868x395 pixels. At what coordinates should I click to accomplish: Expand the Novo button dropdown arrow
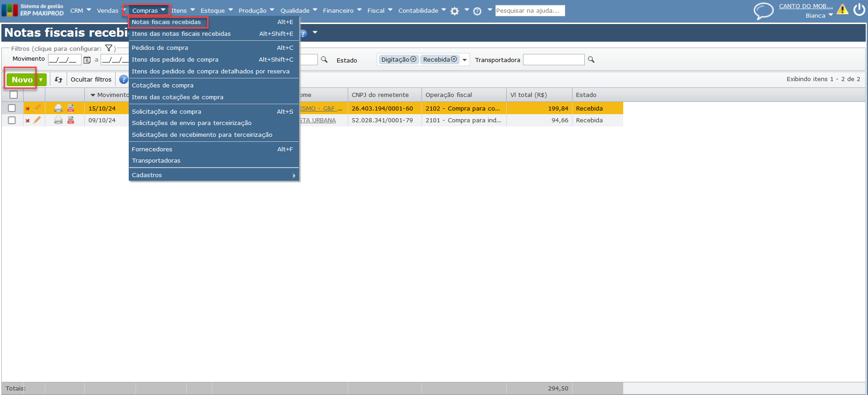click(41, 80)
